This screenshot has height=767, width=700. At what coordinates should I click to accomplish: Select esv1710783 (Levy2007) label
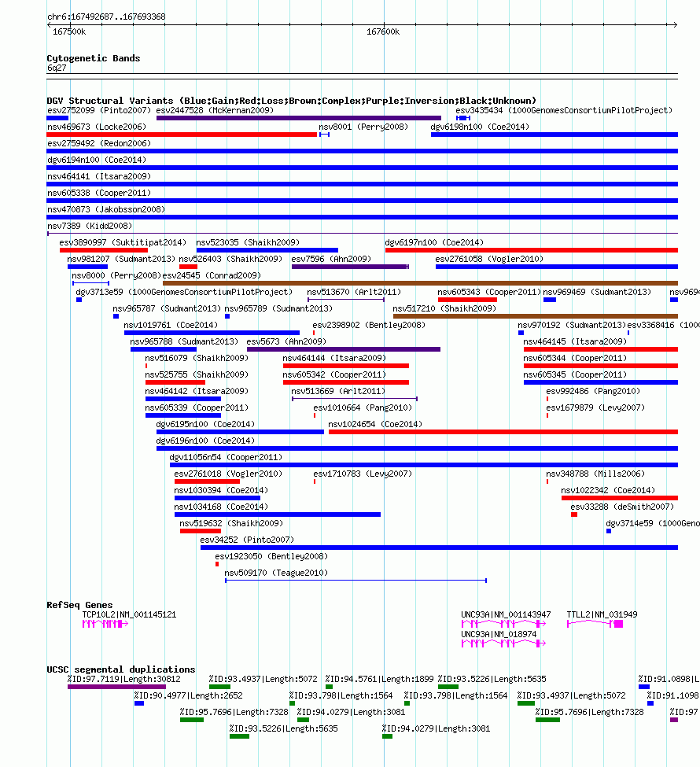tap(363, 474)
